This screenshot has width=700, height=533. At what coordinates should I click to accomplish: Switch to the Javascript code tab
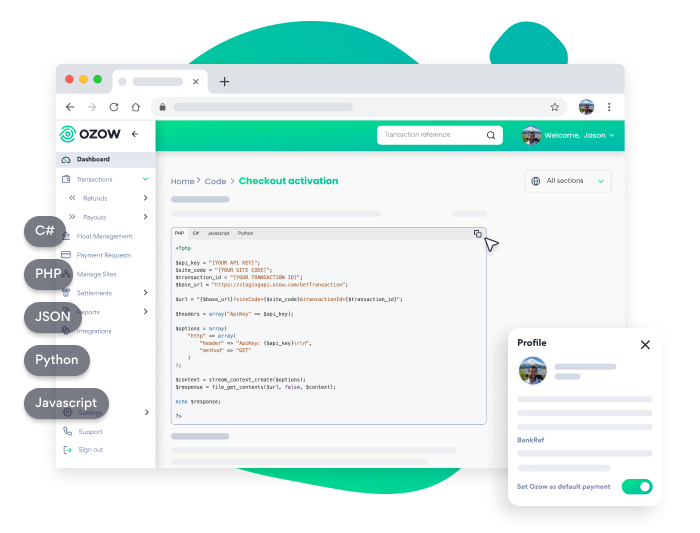(218, 233)
